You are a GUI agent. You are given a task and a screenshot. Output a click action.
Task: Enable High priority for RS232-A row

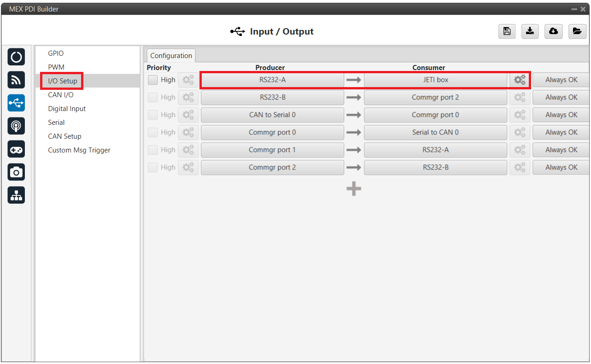(153, 80)
